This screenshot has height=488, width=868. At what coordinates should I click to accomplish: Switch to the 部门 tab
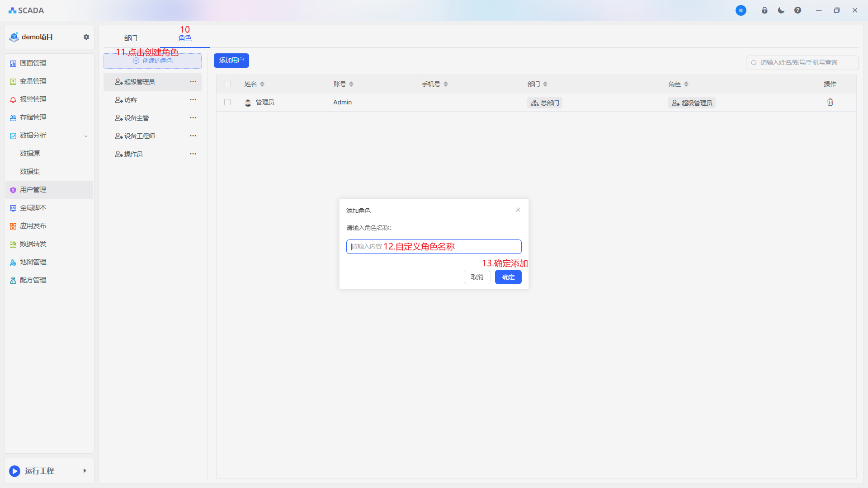click(x=131, y=38)
